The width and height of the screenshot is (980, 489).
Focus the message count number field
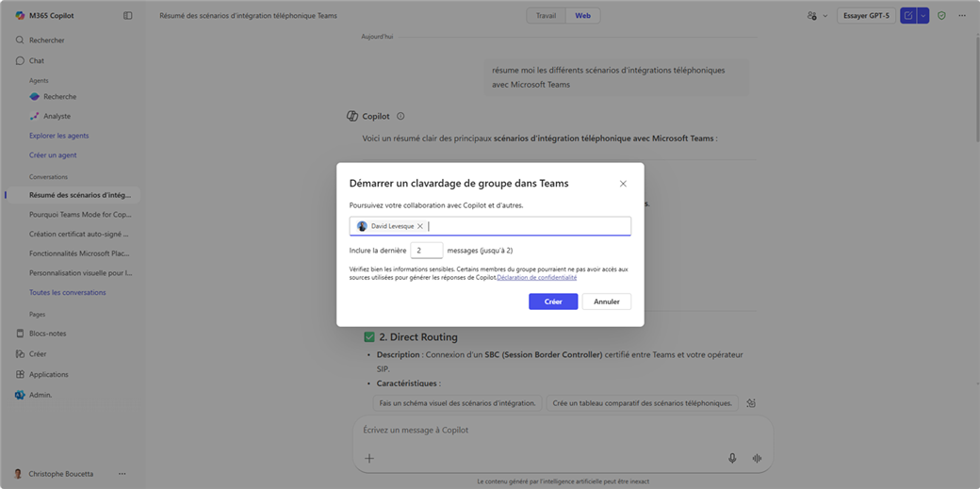(426, 251)
